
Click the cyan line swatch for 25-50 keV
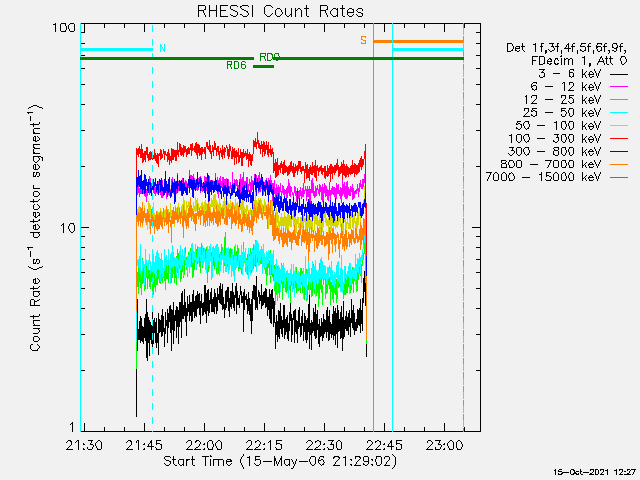click(619, 113)
